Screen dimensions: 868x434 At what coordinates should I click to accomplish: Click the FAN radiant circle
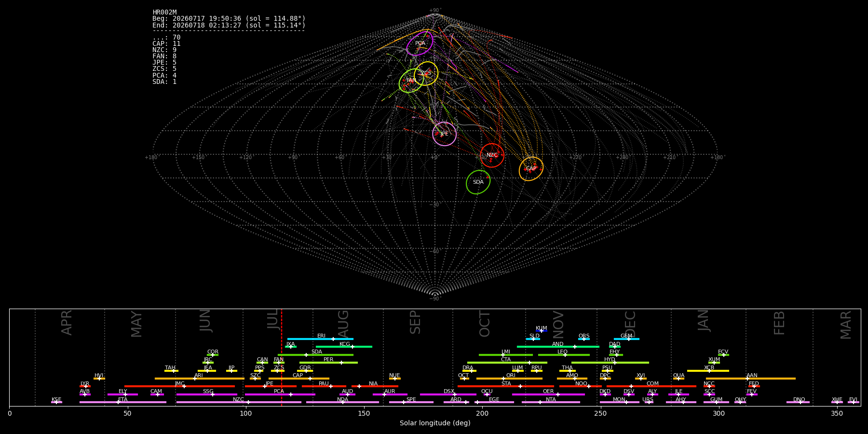pos(411,81)
